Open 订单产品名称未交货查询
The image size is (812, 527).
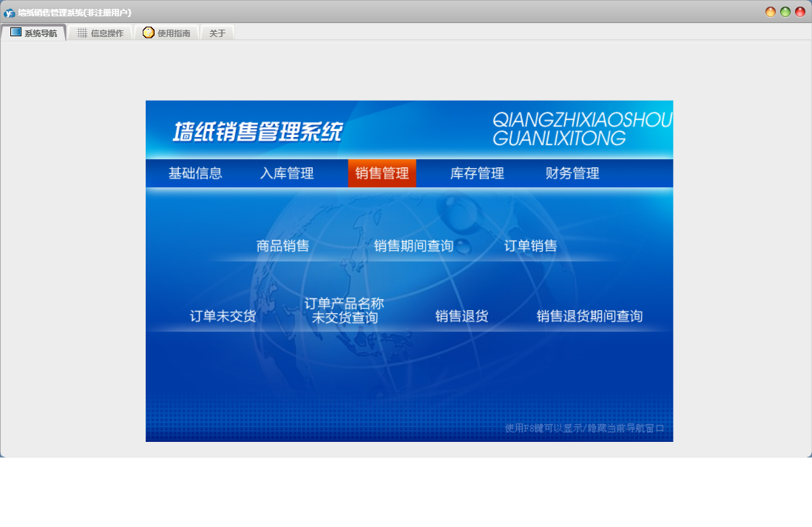[x=345, y=311]
